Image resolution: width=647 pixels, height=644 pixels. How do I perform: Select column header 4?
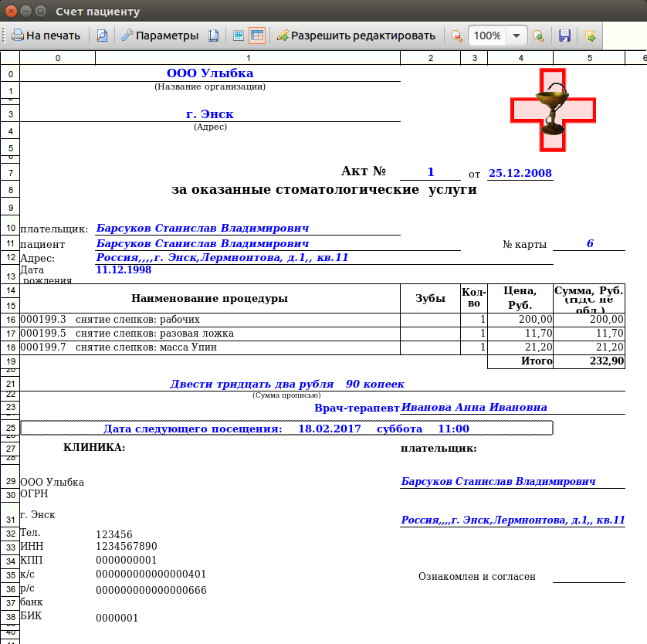(x=520, y=58)
